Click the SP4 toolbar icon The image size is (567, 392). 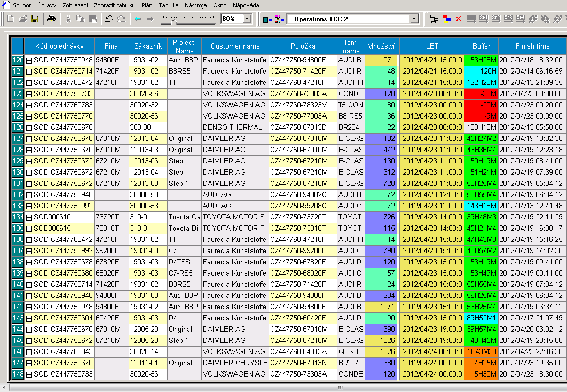coord(521,19)
